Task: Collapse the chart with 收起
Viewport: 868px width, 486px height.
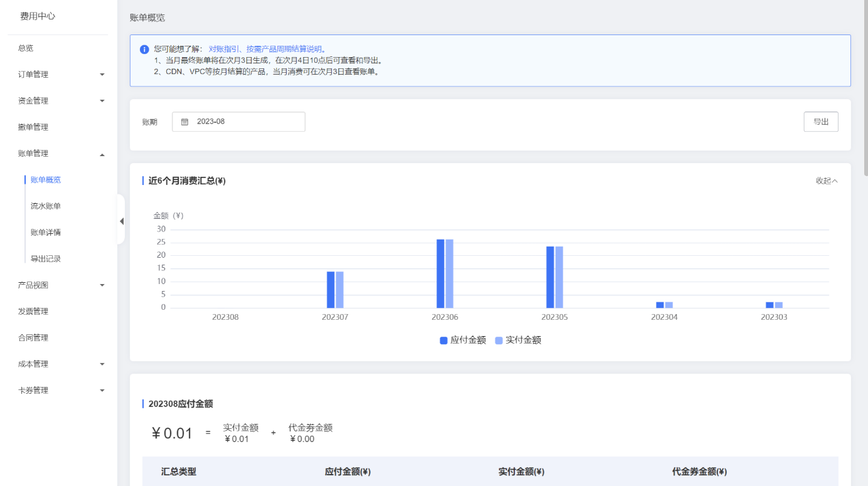Action: pos(826,181)
